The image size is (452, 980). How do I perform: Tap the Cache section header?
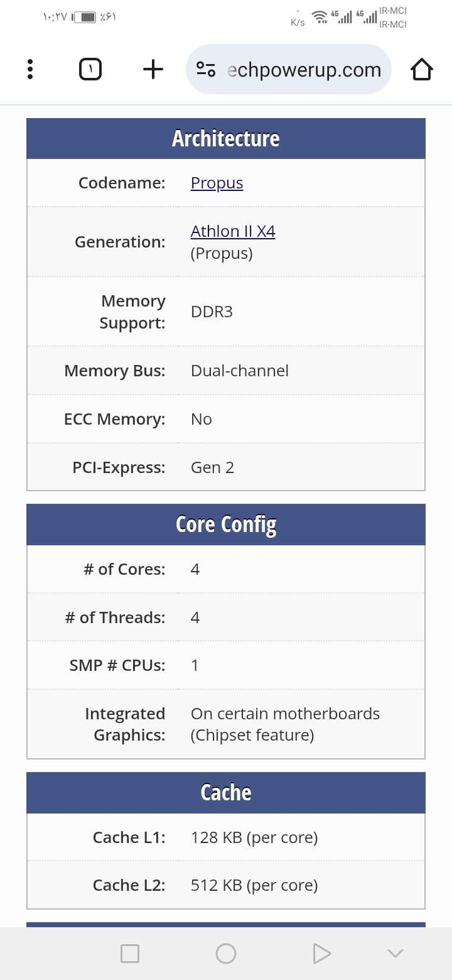pyautogui.click(x=226, y=793)
